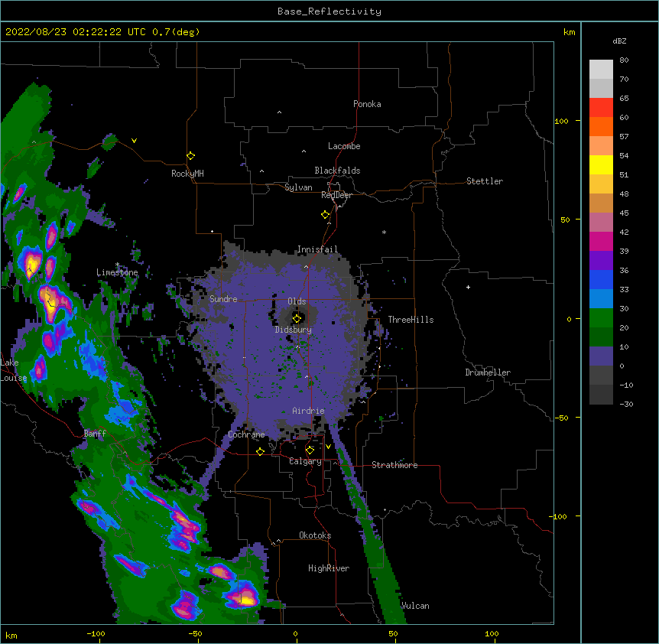Pick the blue 33–36 dBZ legend swatch

601,279
